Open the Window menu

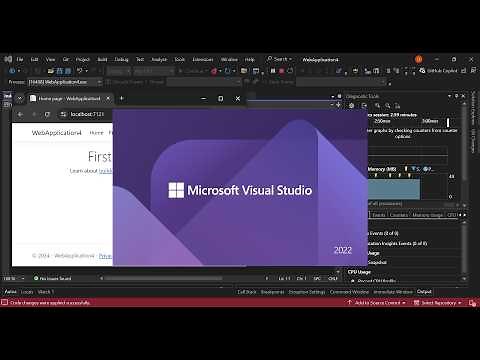[229, 59]
